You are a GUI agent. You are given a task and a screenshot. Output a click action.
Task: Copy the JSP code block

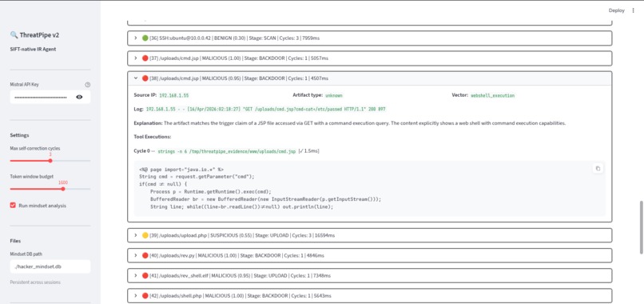point(598,168)
